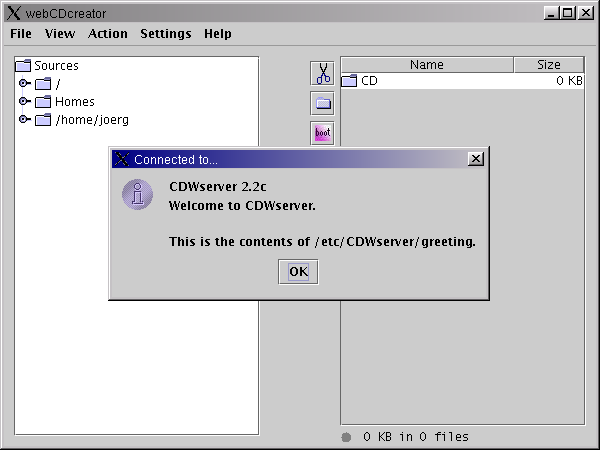Close the webCDcreator main window
Image resolution: width=600 pixels, height=450 pixels.
pyautogui.click(x=585, y=13)
